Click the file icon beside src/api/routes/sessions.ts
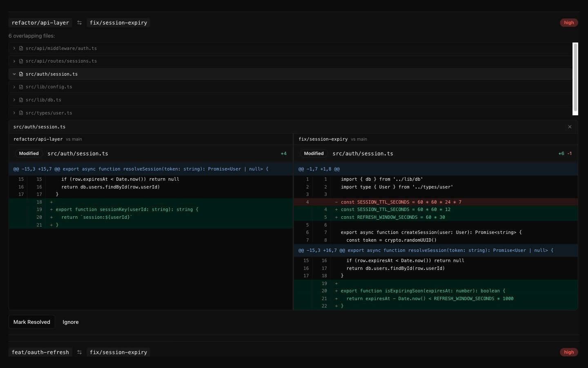The image size is (588, 368). [21, 61]
